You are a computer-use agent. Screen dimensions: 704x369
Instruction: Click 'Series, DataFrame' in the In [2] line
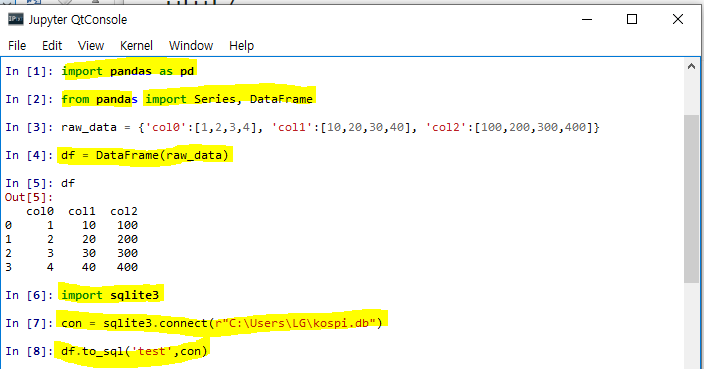click(253, 99)
